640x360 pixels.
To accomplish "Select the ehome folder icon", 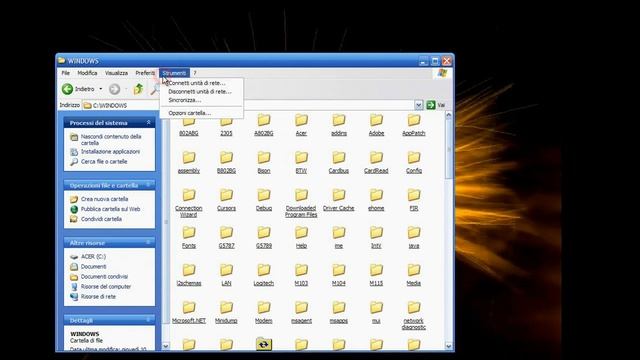I will [376, 195].
